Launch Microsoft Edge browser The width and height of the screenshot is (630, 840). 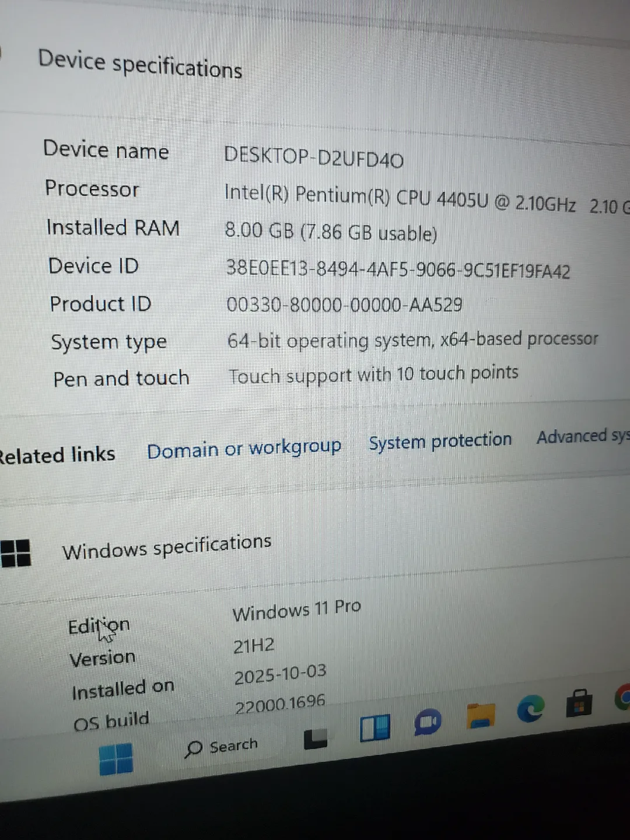[x=530, y=709]
